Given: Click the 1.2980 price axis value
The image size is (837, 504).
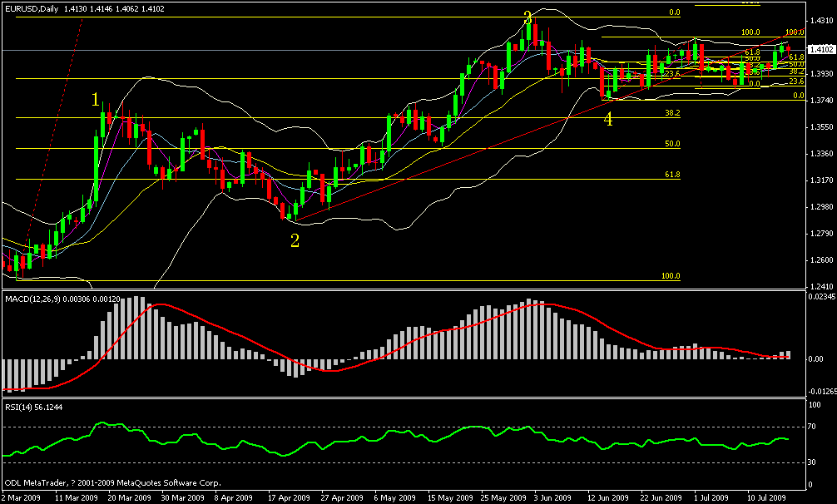Looking at the screenshot, I should point(821,207).
